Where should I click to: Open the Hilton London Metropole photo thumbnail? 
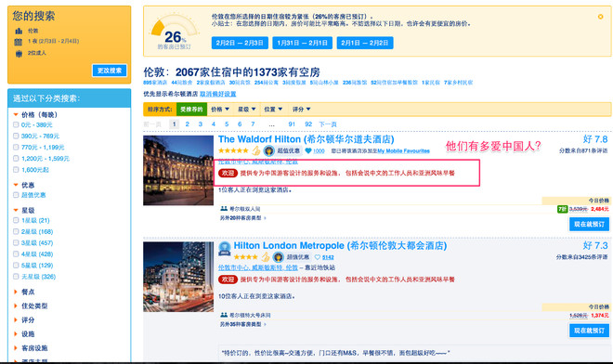tap(178, 277)
